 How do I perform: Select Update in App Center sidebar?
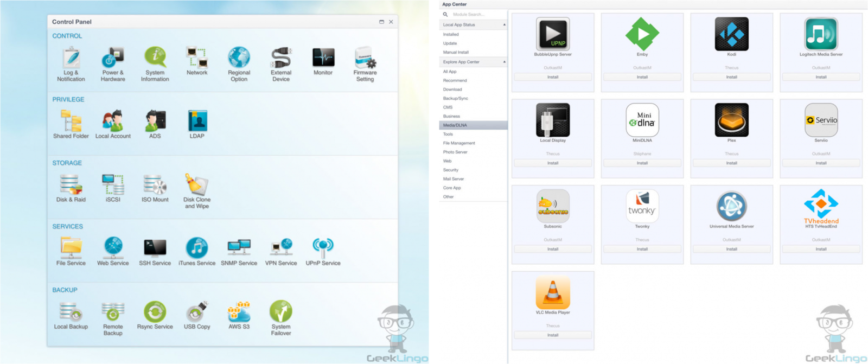pos(450,43)
